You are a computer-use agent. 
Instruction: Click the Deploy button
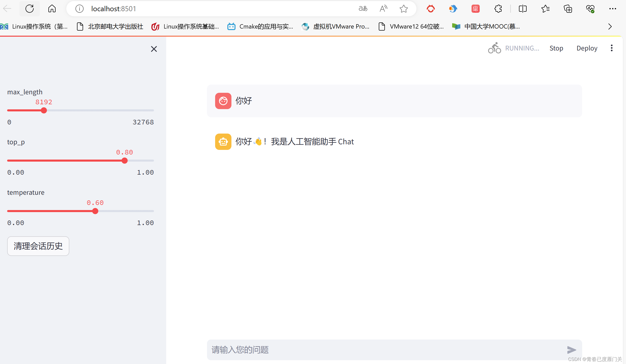tap(587, 48)
